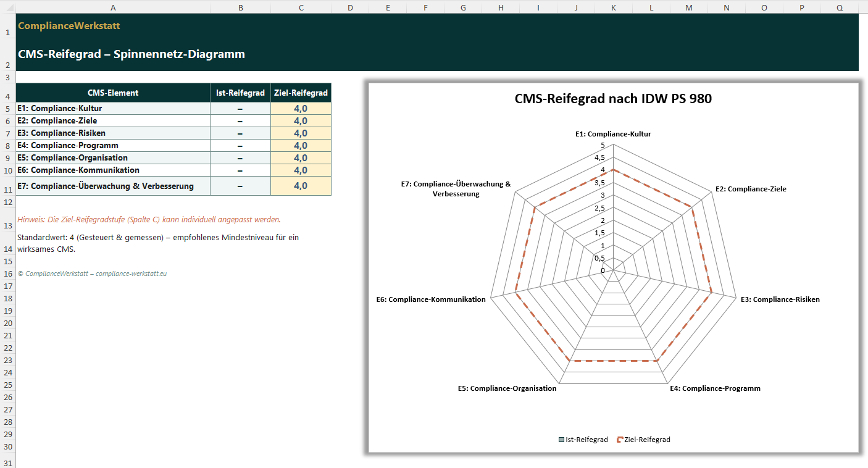The image size is (868, 468).
Task: Select the Ist-Reifegrad dash cell for E2: Compliance-Ziele
Action: coord(240,120)
